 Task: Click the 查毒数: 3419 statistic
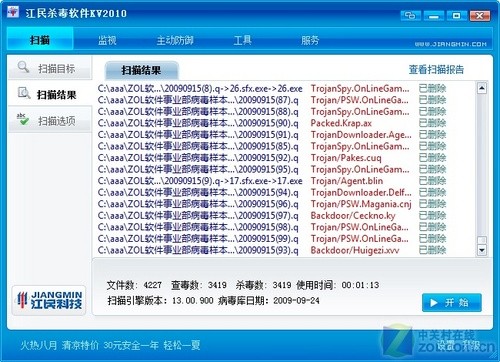coord(199,285)
